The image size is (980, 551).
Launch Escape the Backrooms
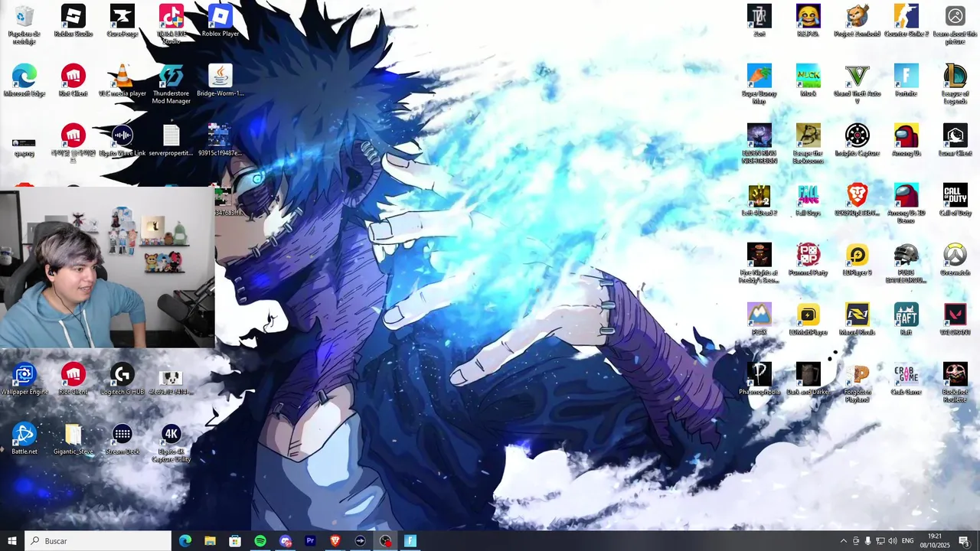point(808,144)
